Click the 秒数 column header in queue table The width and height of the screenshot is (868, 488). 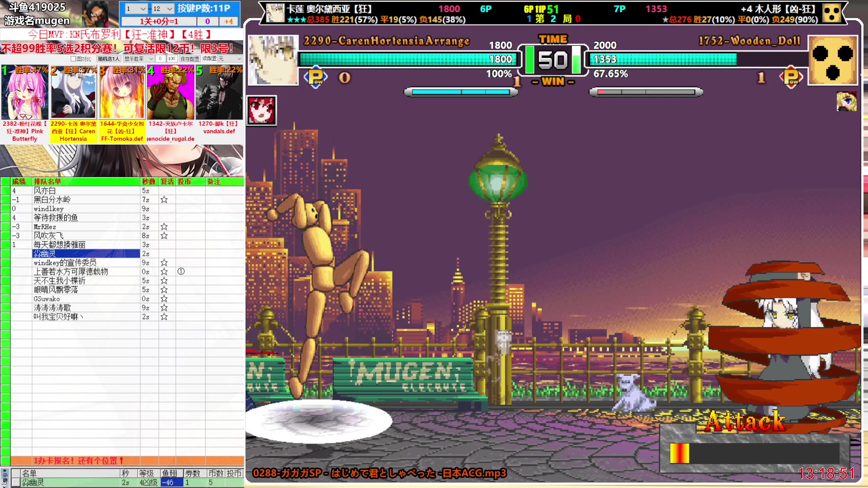click(149, 182)
